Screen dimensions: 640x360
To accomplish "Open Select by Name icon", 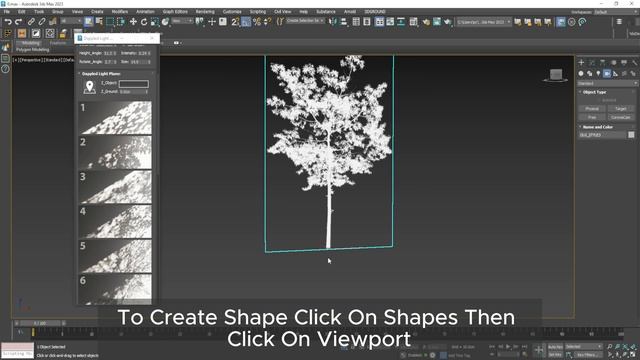I will [99, 22].
